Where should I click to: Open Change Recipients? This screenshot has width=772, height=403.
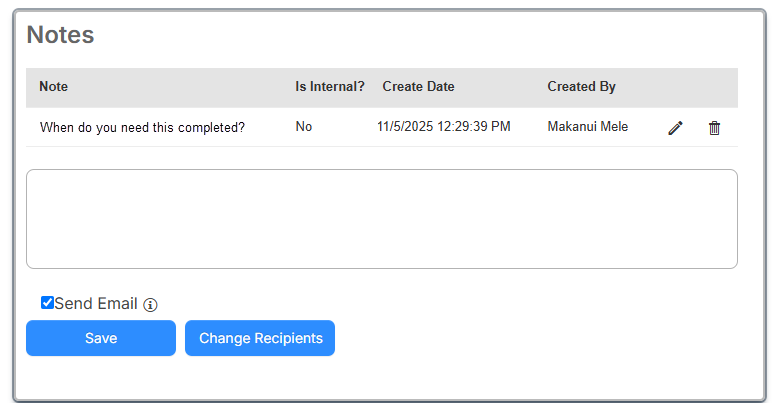pos(260,338)
